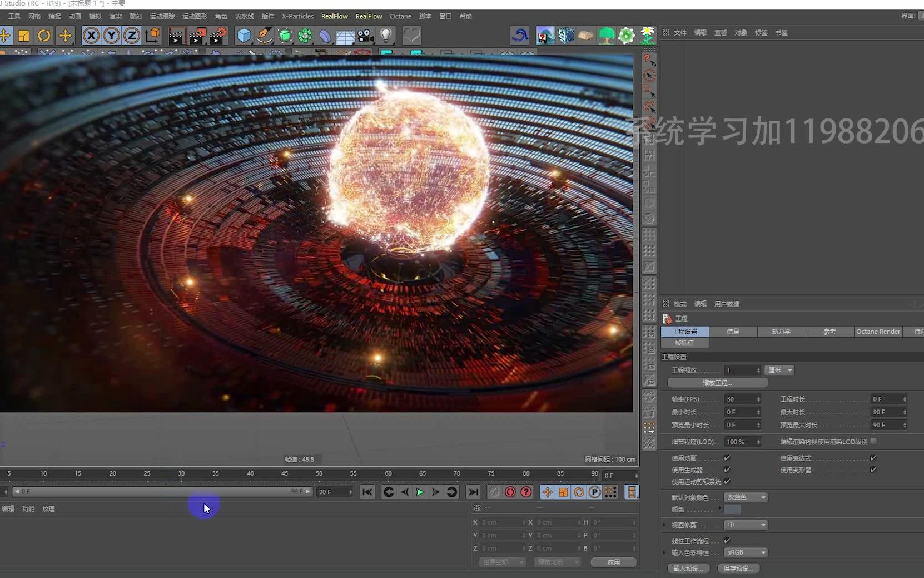Open the 默认对象颜色 dropdown
Screen dimensions: 924x578
pyautogui.click(x=746, y=497)
